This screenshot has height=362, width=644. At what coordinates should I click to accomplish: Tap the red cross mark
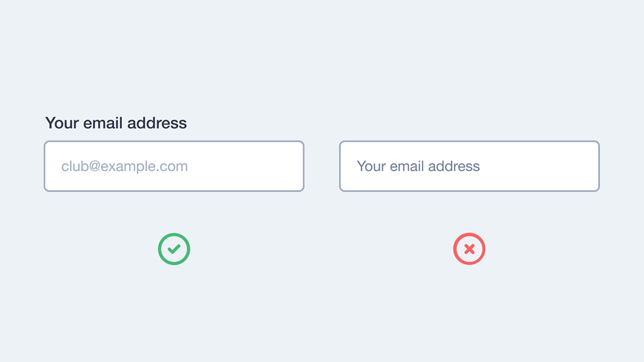click(x=469, y=249)
